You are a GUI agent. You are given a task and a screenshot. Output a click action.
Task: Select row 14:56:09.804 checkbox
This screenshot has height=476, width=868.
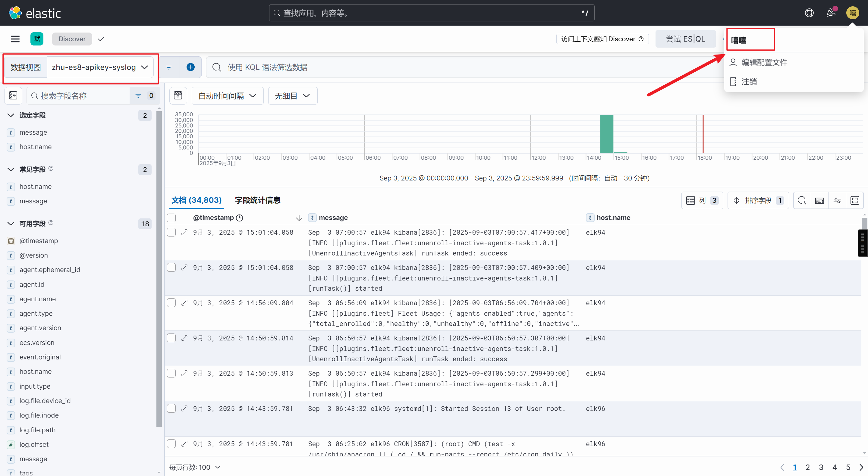pos(171,302)
